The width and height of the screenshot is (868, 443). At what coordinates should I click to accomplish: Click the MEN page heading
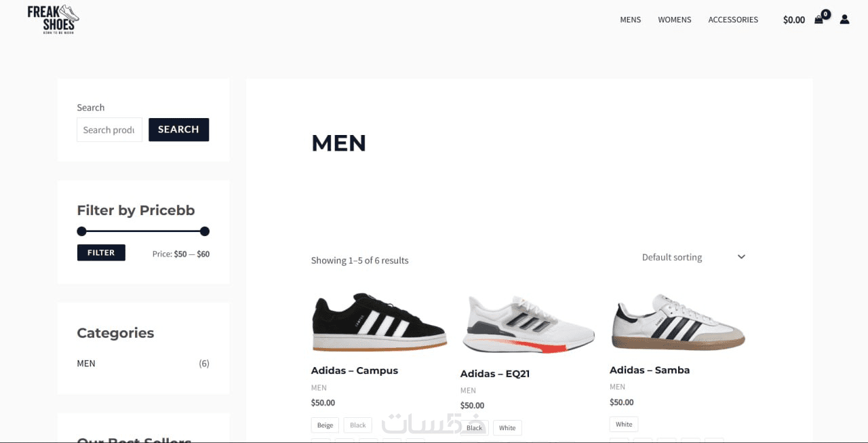338,143
